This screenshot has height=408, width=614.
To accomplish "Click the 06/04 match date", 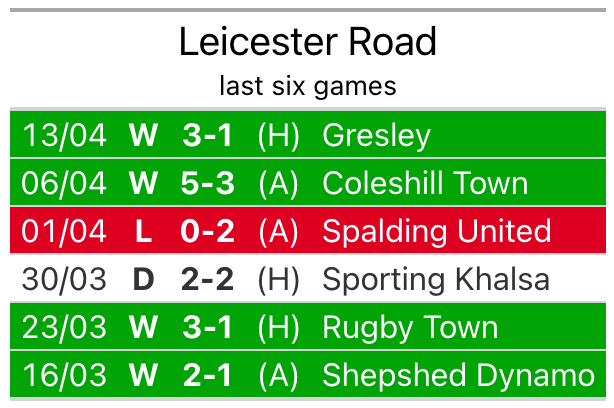I will tap(64, 183).
